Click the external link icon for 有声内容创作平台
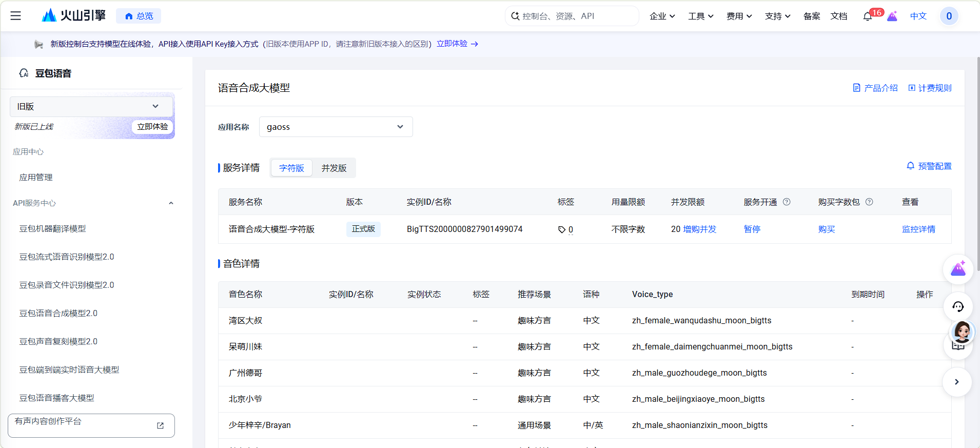The image size is (980, 448). (x=160, y=425)
